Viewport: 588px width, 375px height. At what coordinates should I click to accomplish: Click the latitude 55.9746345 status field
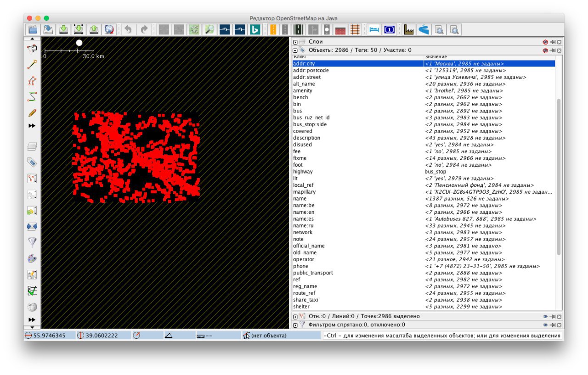[49, 336]
